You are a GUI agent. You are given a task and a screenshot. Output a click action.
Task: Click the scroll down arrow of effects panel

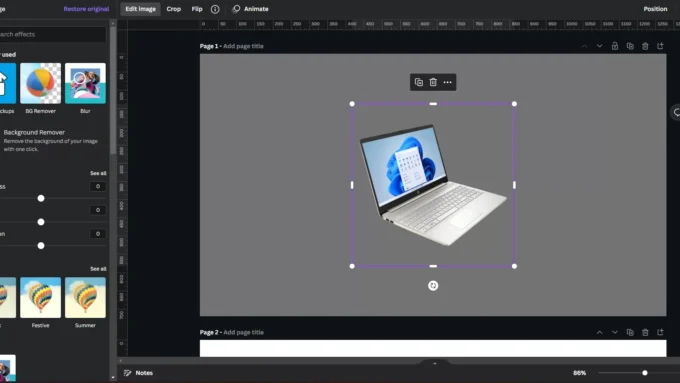[x=113, y=378]
